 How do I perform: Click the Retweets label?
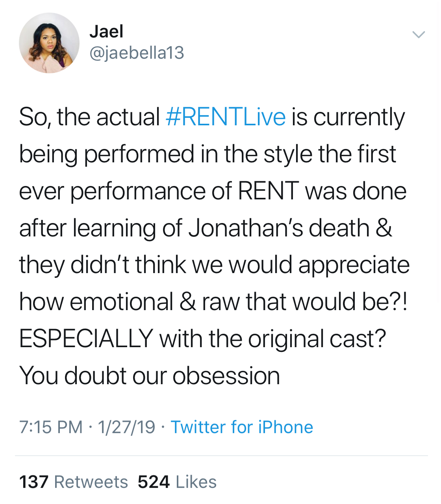[x=91, y=482]
